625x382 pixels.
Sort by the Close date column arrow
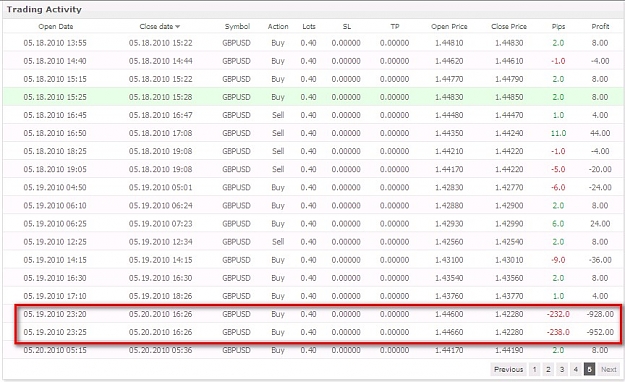(177, 27)
